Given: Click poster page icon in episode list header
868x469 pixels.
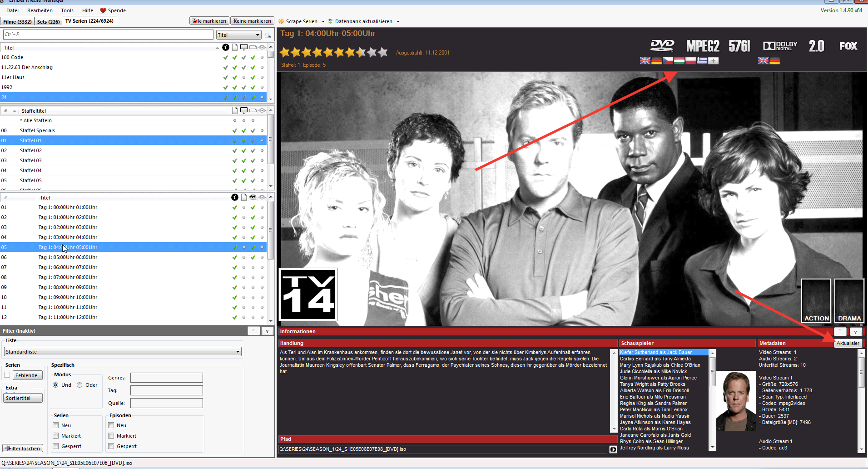Looking at the screenshot, I should click(244, 197).
